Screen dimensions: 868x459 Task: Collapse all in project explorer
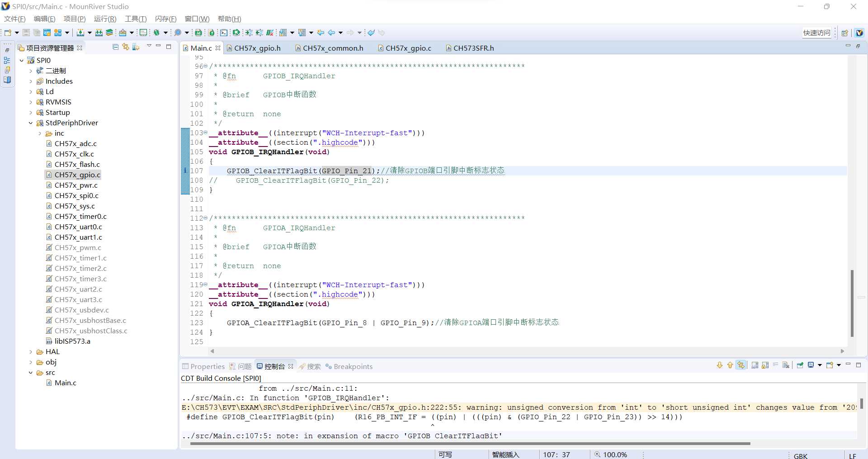[116, 47]
